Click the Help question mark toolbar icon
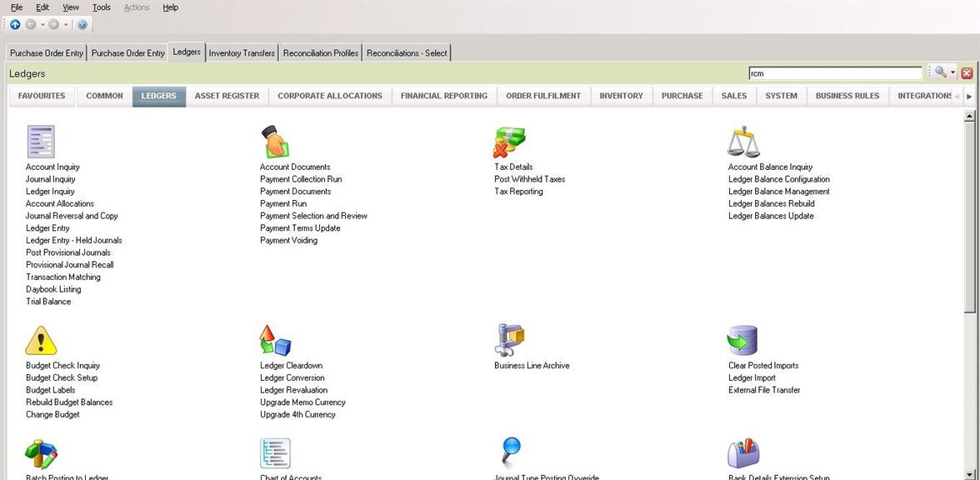Image resolution: width=980 pixels, height=480 pixels. tap(82, 24)
